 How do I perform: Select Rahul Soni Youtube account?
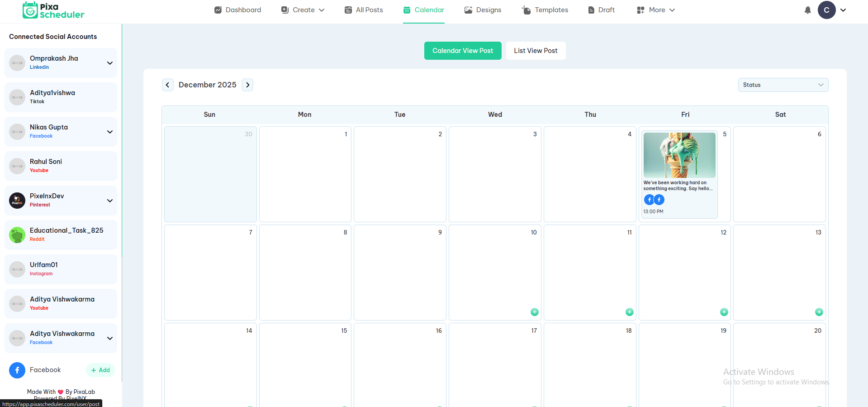pos(61,166)
